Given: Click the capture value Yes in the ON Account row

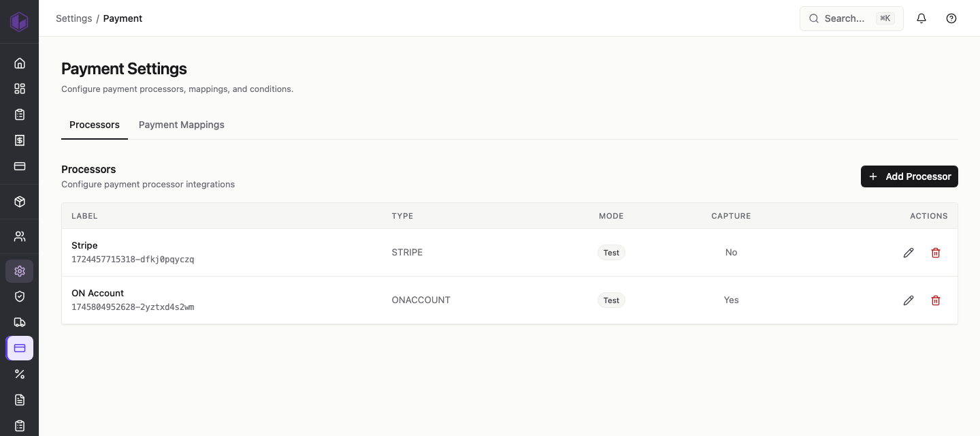Looking at the screenshot, I should pos(731,300).
